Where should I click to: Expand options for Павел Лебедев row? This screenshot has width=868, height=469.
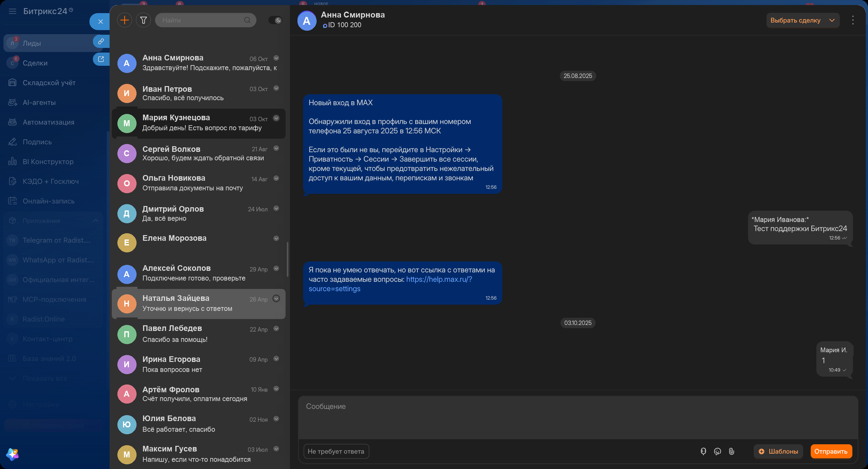[276, 328]
